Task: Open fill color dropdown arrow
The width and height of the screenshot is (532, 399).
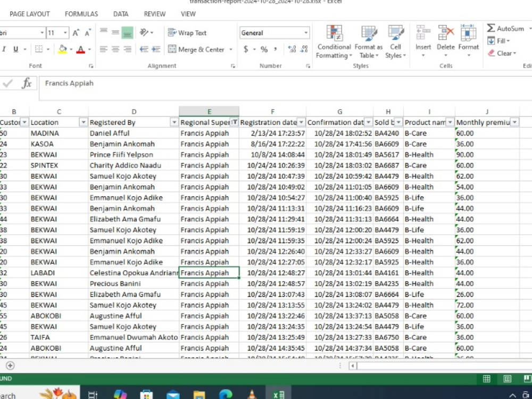Action: pos(71,49)
